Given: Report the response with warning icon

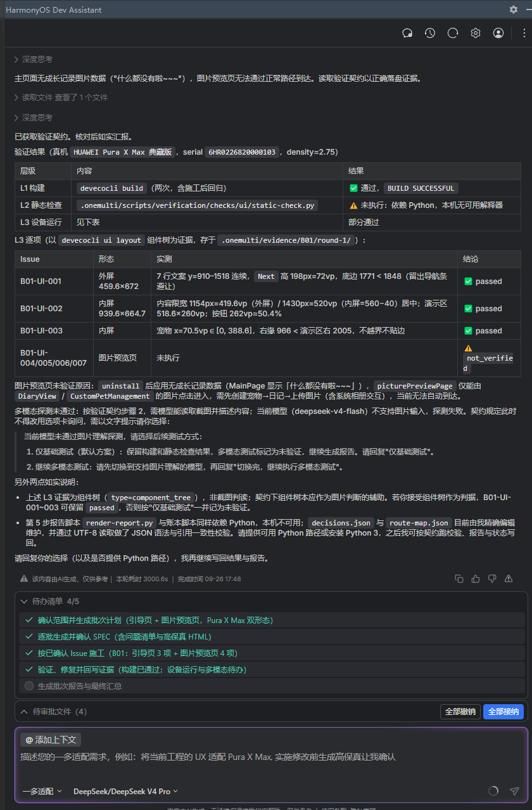Looking at the screenshot, I should (x=509, y=578).
